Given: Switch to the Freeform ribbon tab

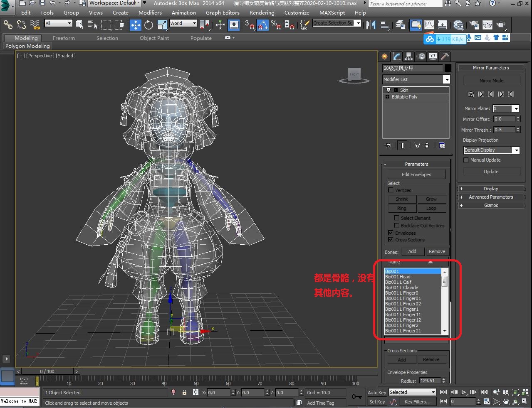Looking at the screenshot, I should pos(63,38).
